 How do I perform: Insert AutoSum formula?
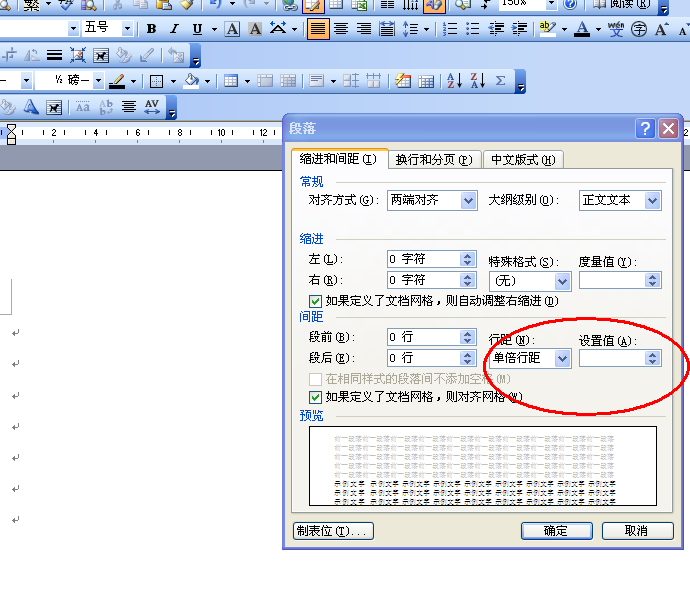pyautogui.click(x=500, y=81)
